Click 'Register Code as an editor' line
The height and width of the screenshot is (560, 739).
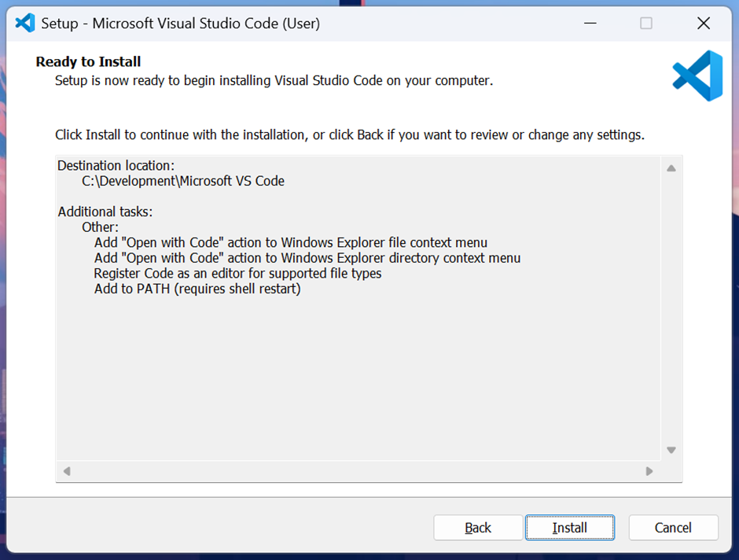237,274
